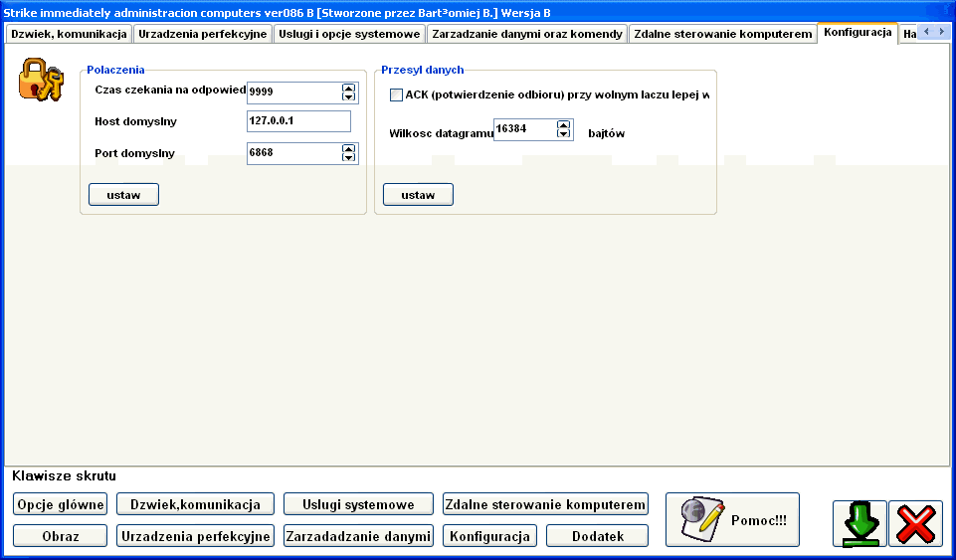Click Zdalne sterowanie komputerem shortcut button

pos(545,504)
